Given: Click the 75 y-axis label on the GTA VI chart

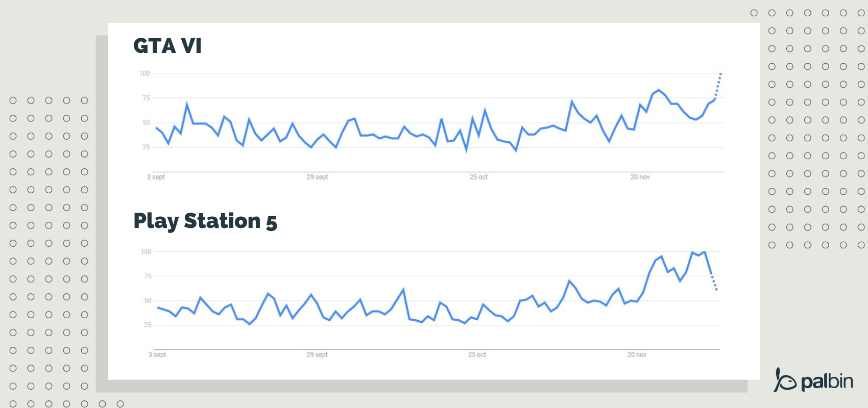Looking at the screenshot, I should 146,98.
